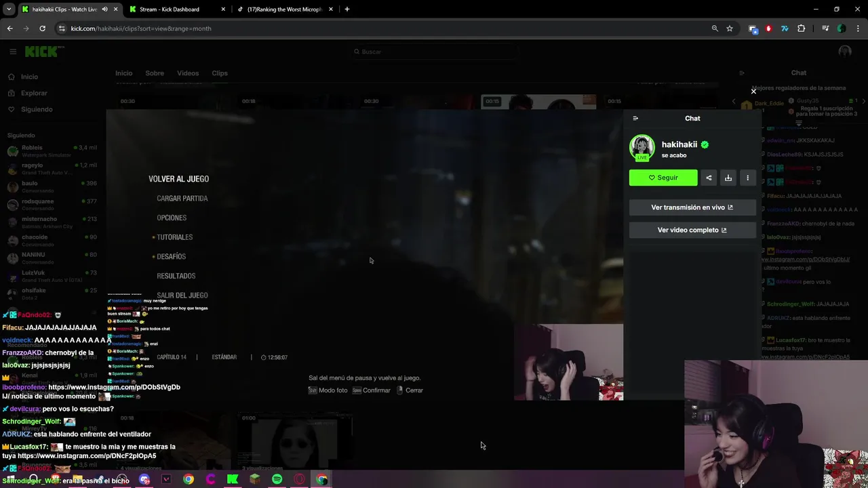Open Discord from the taskbar
Viewport: 868px width, 488px height.
[144, 479]
